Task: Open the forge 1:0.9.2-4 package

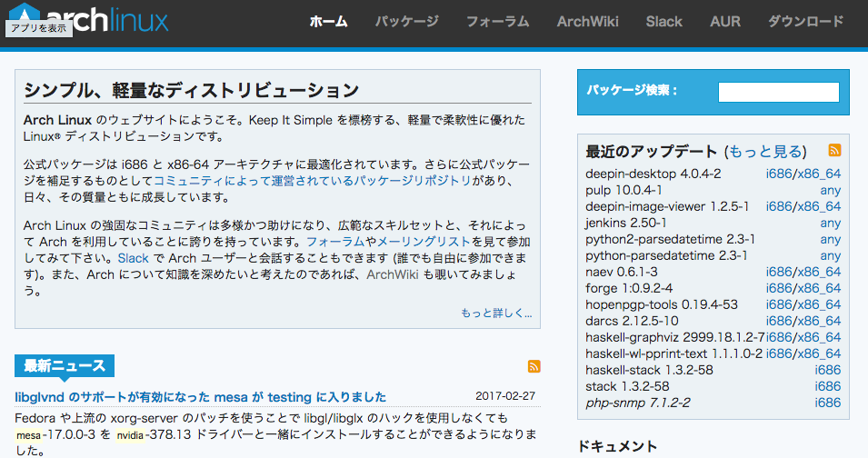Action: [629, 288]
